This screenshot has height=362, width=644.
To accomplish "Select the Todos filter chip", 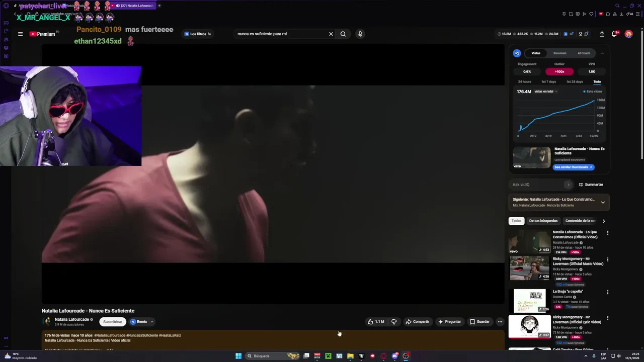I will pos(517,221).
